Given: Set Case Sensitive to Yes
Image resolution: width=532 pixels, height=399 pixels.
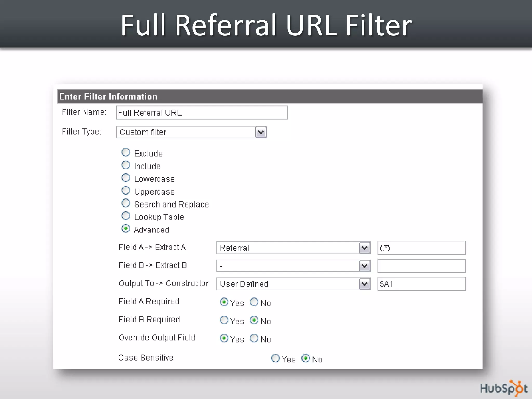Looking at the screenshot, I should tap(275, 358).
